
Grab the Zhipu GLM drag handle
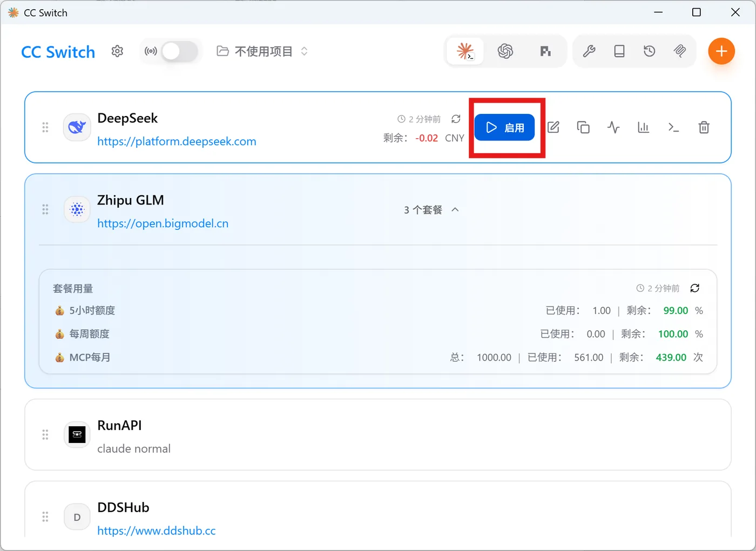click(45, 209)
